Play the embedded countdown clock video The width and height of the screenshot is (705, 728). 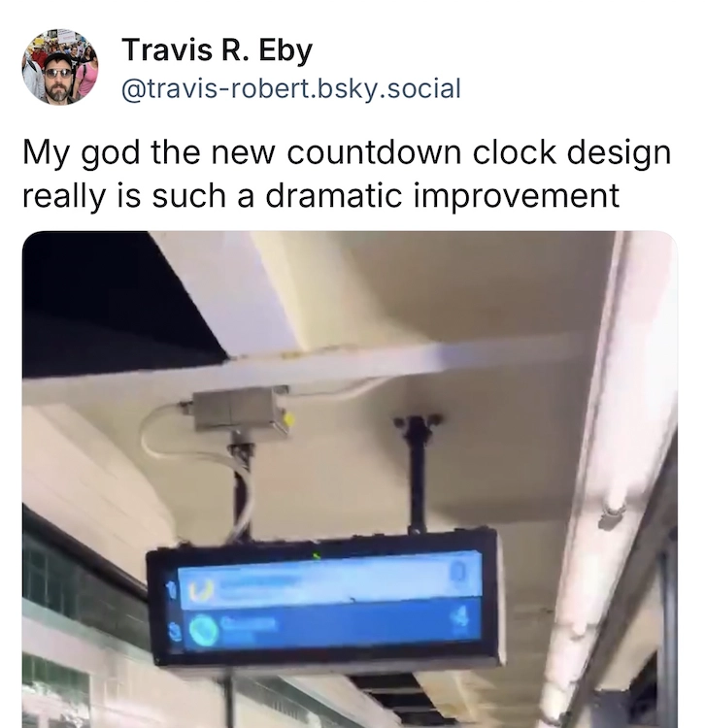coord(350,480)
